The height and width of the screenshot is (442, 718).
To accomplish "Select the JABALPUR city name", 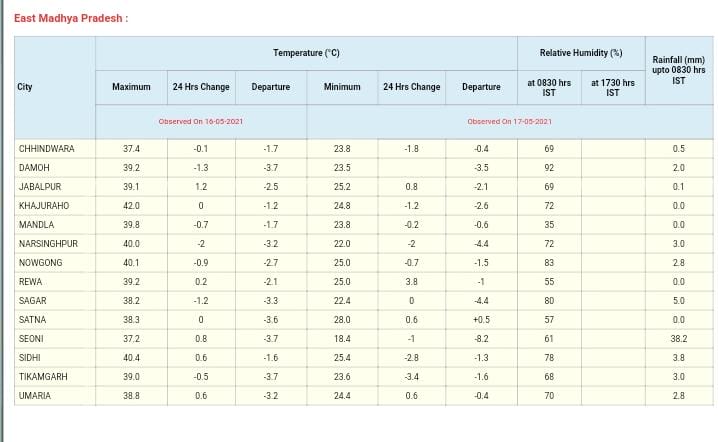I will 41,187.
